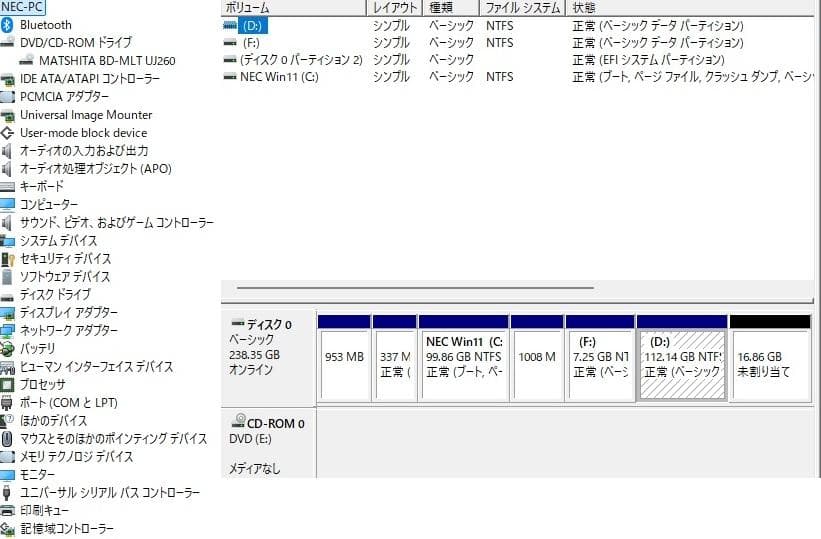Sort by レイアウト column header
The image size is (821, 539).
click(x=394, y=8)
